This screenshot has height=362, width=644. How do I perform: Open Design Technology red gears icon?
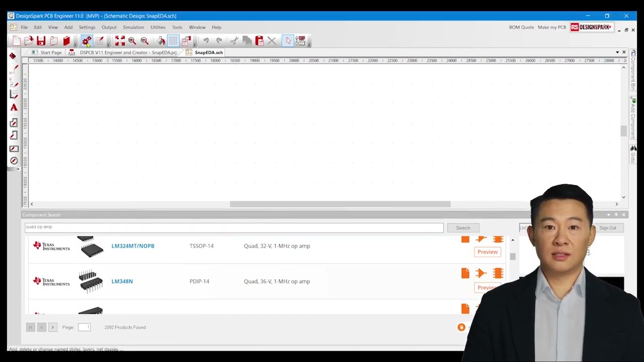(x=87, y=41)
